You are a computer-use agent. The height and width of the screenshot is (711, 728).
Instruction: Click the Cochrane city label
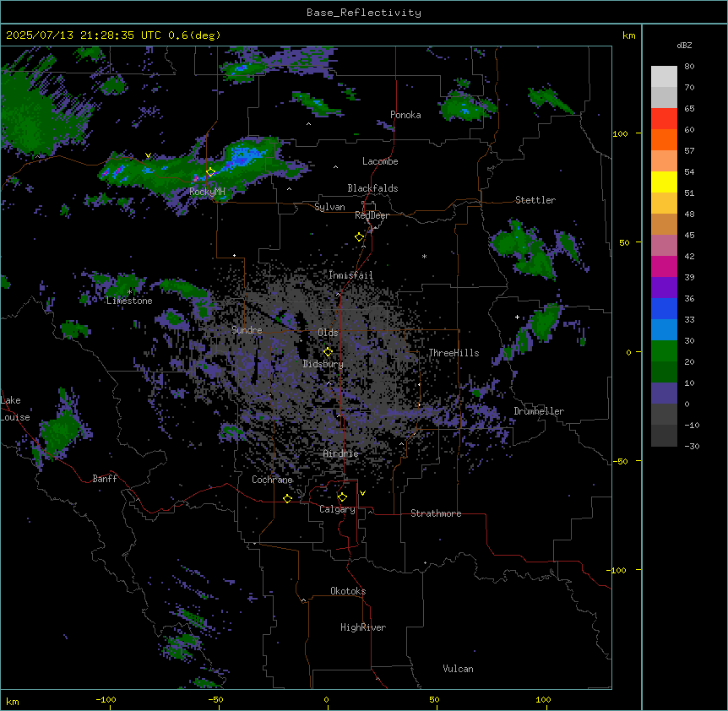click(x=272, y=480)
